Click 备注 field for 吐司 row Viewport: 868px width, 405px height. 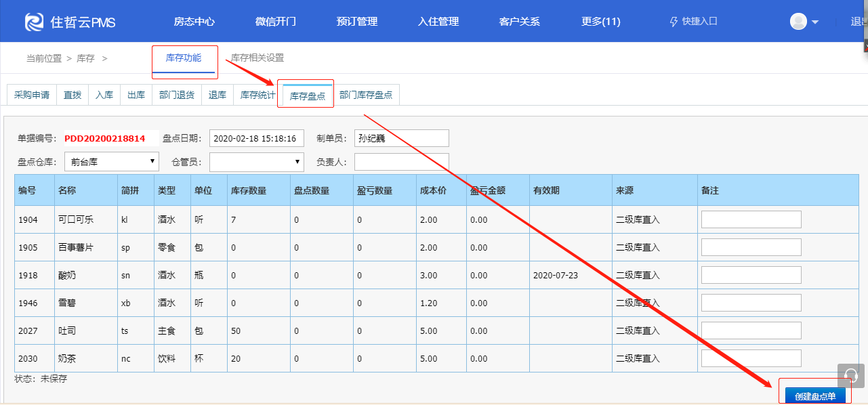[x=751, y=331]
